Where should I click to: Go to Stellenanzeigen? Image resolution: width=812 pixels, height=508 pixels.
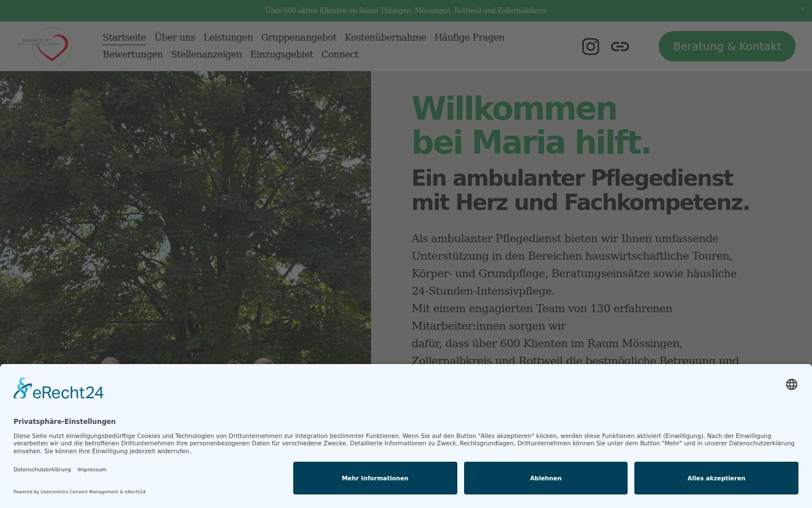(x=206, y=54)
